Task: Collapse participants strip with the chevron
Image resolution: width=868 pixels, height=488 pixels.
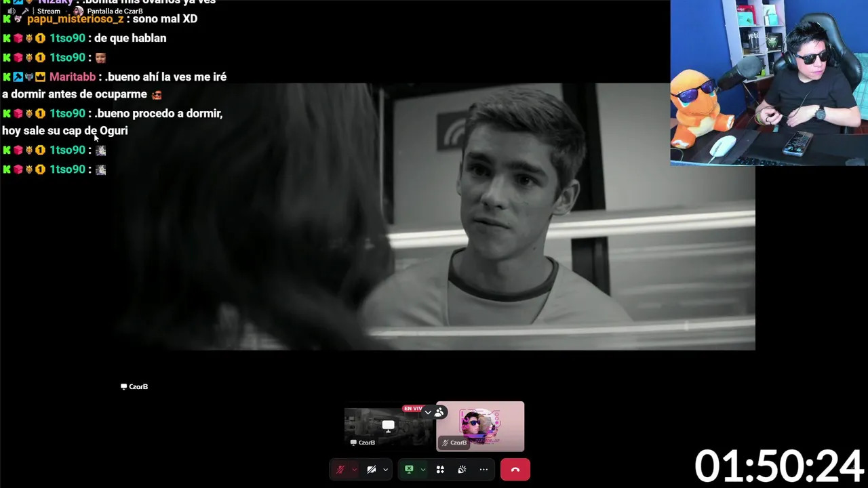Action: click(428, 412)
